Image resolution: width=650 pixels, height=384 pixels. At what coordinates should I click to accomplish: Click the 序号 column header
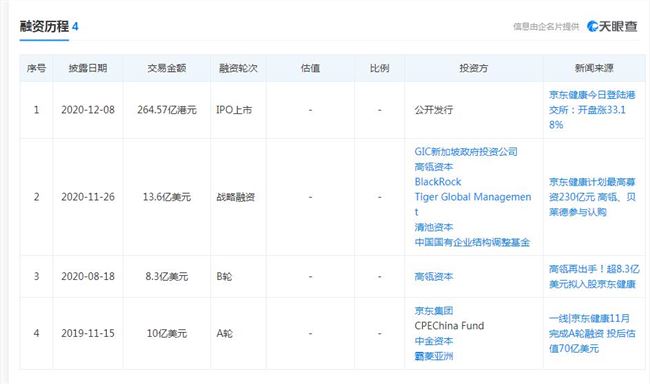coord(36,68)
